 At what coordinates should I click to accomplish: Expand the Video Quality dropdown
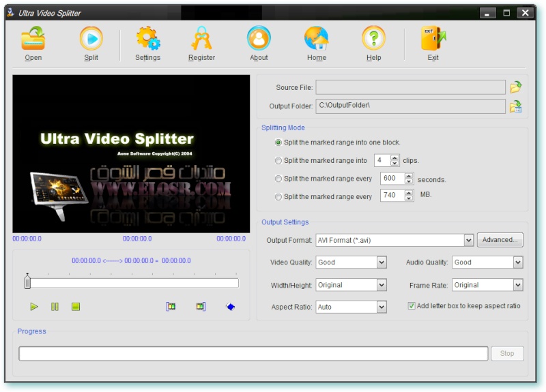(382, 262)
